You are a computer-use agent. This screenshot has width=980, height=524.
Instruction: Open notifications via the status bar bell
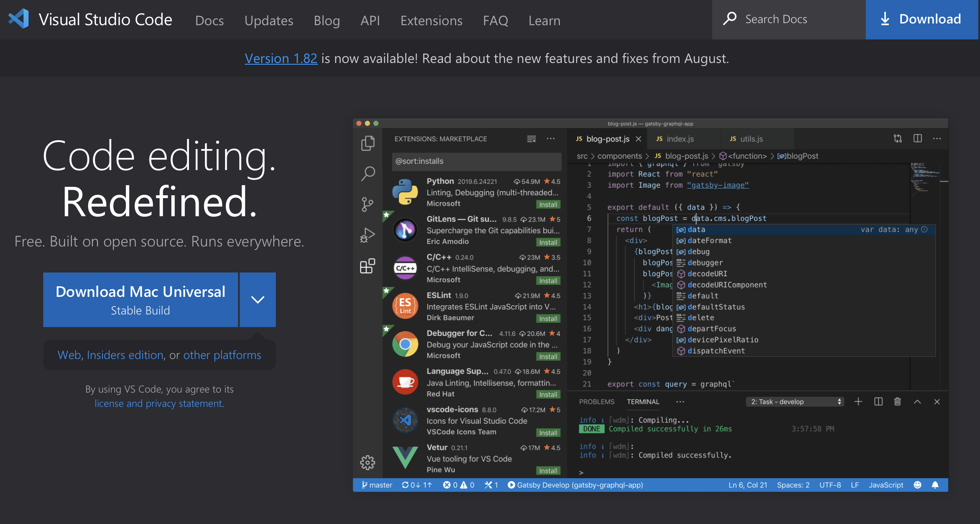[x=935, y=485]
